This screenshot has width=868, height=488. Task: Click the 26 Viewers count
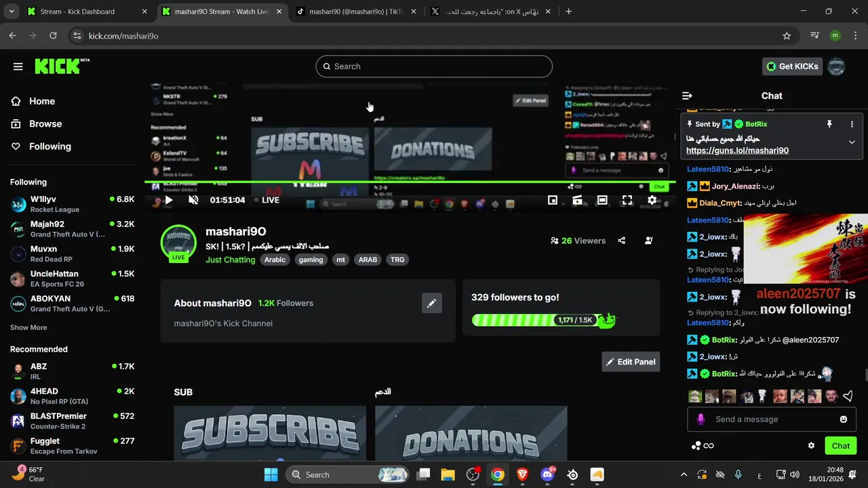tap(578, 241)
